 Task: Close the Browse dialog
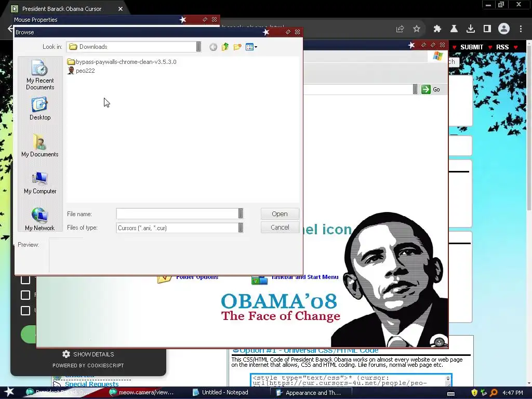click(x=298, y=32)
